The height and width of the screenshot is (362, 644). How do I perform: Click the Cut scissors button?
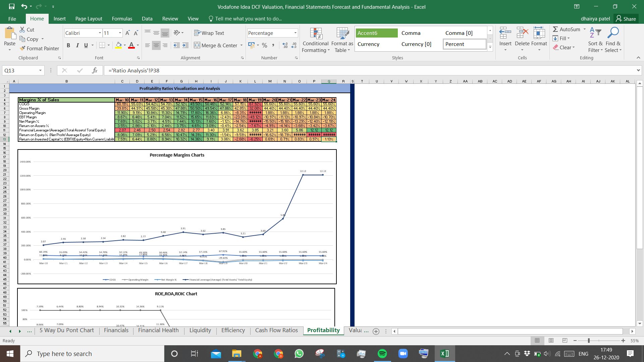pos(27,29)
